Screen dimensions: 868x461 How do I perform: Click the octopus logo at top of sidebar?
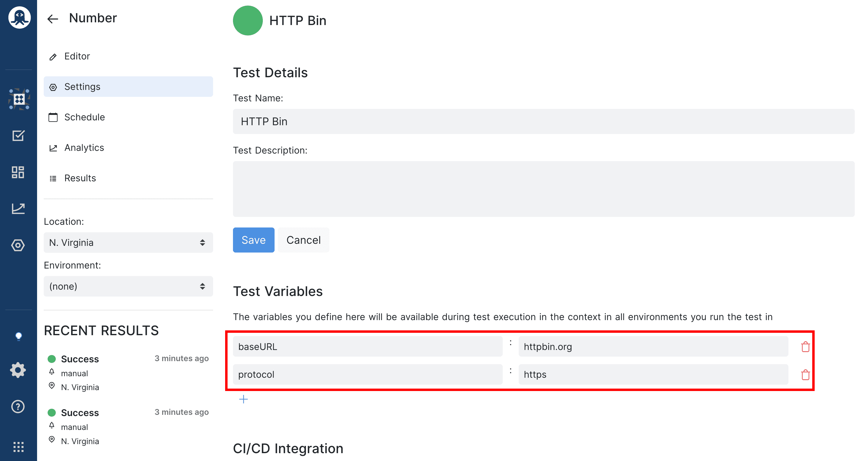click(19, 17)
